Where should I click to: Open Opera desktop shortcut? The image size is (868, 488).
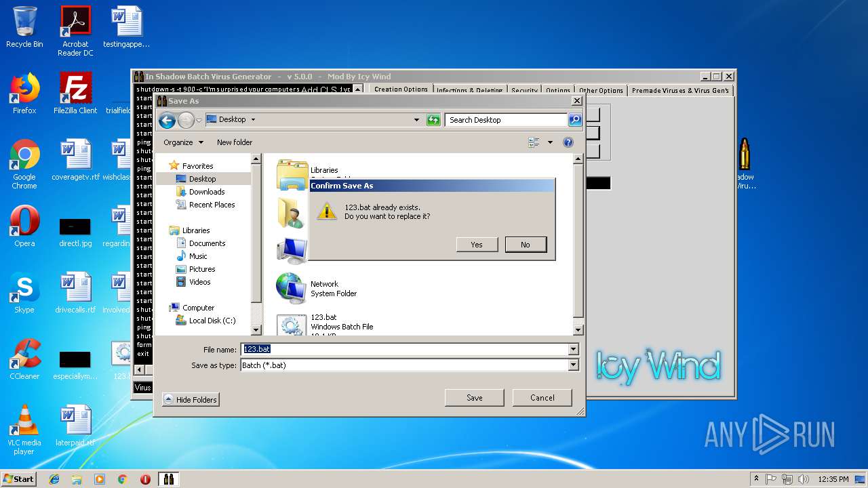point(24,226)
